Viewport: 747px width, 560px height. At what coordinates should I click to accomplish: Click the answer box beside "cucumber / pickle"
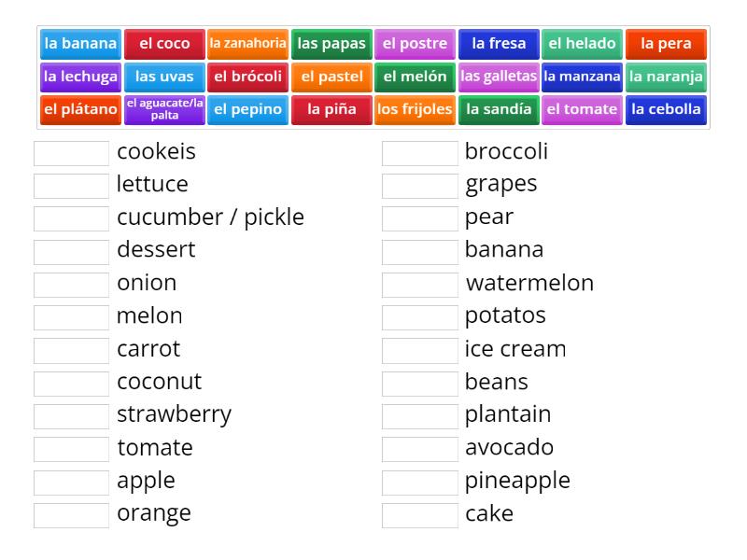click(x=70, y=217)
